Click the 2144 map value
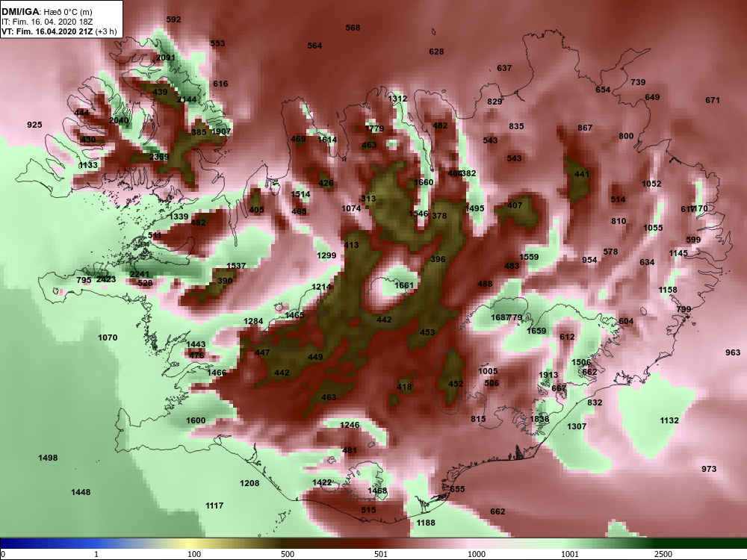747x560 pixels. point(187,99)
